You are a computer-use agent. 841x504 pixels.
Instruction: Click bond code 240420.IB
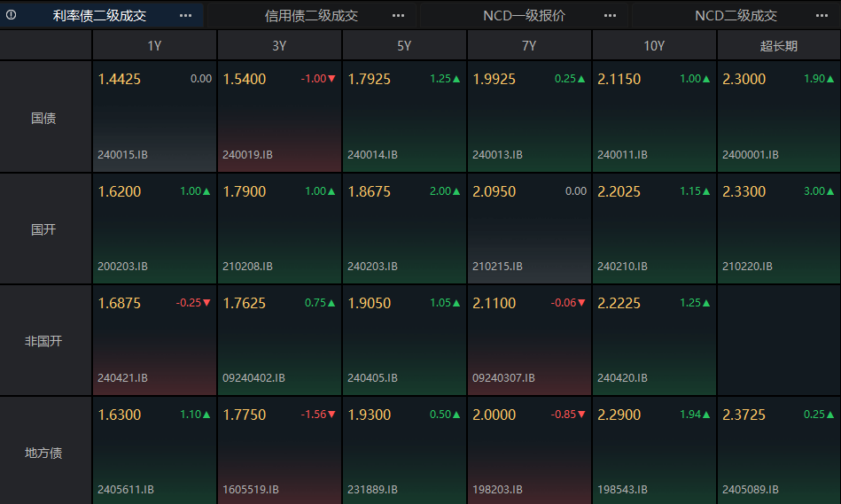point(622,377)
